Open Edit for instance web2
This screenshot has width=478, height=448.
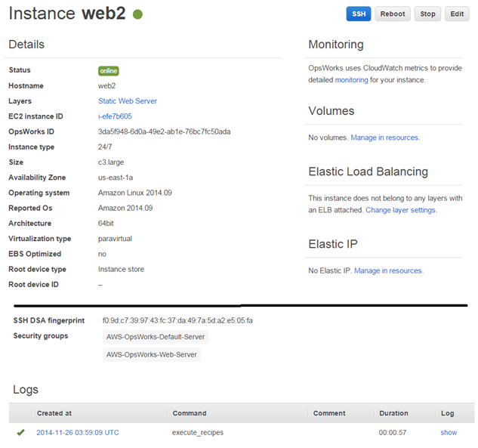point(457,14)
